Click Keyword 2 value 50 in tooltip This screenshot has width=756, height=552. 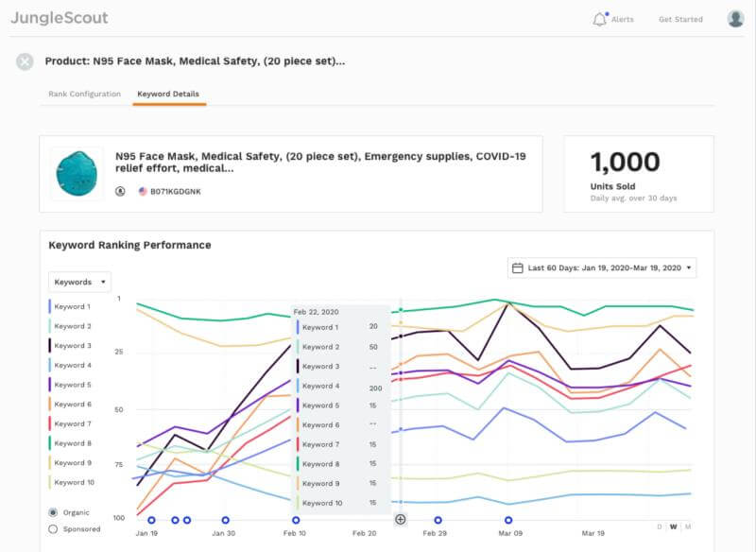[x=373, y=347]
